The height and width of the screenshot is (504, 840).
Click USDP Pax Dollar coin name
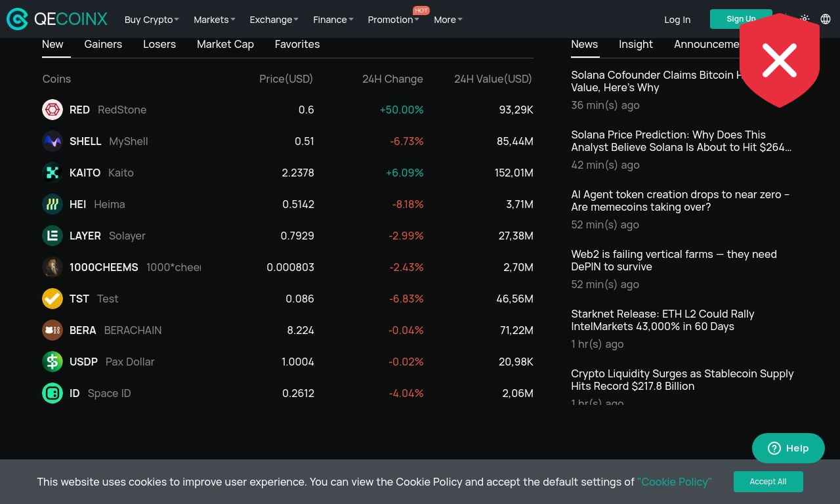pos(112,362)
